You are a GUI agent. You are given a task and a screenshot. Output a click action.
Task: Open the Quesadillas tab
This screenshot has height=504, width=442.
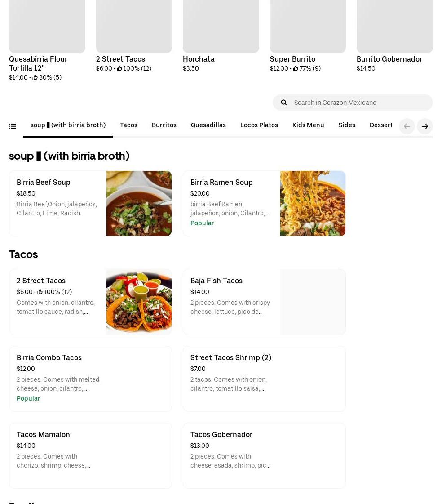pos(208,125)
